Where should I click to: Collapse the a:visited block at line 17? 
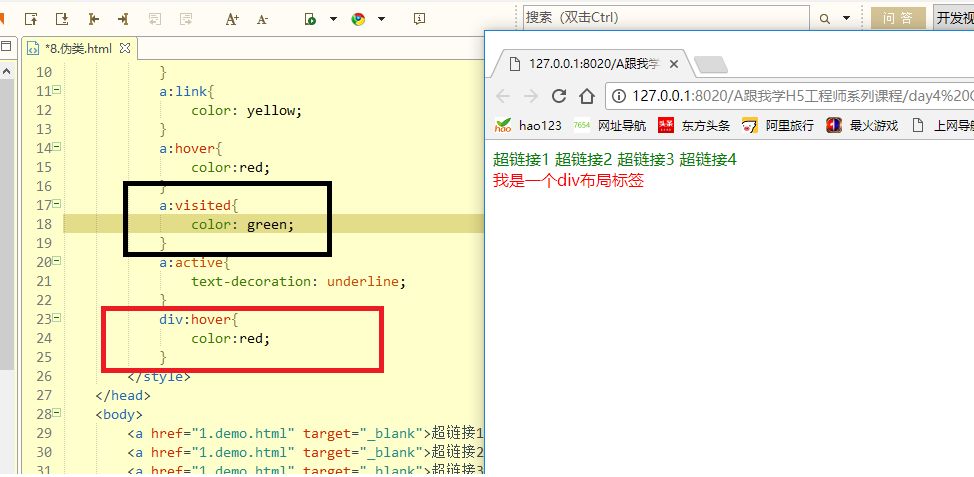pos(57,204)
